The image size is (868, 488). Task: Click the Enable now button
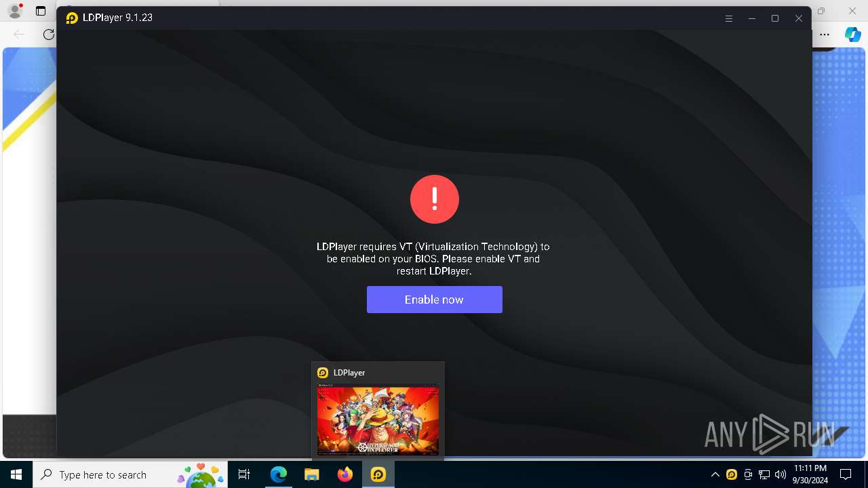(x=434, y=300)
